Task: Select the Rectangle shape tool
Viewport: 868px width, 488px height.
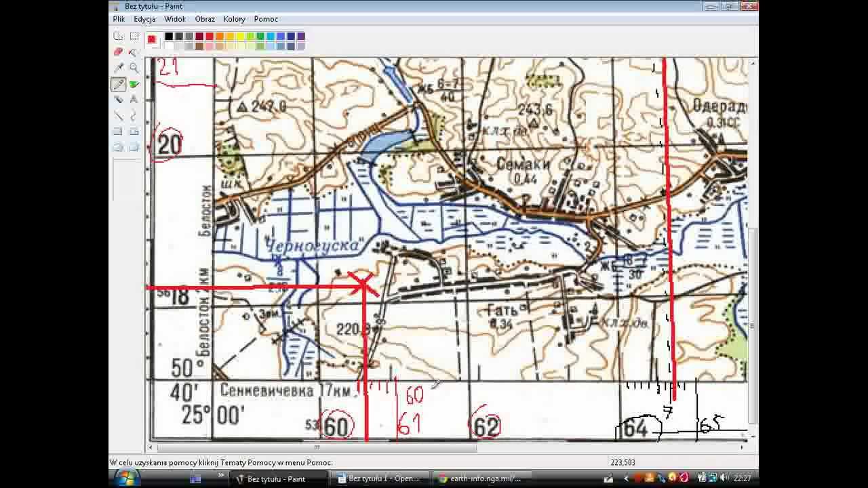Action: (x=119, y=131)
